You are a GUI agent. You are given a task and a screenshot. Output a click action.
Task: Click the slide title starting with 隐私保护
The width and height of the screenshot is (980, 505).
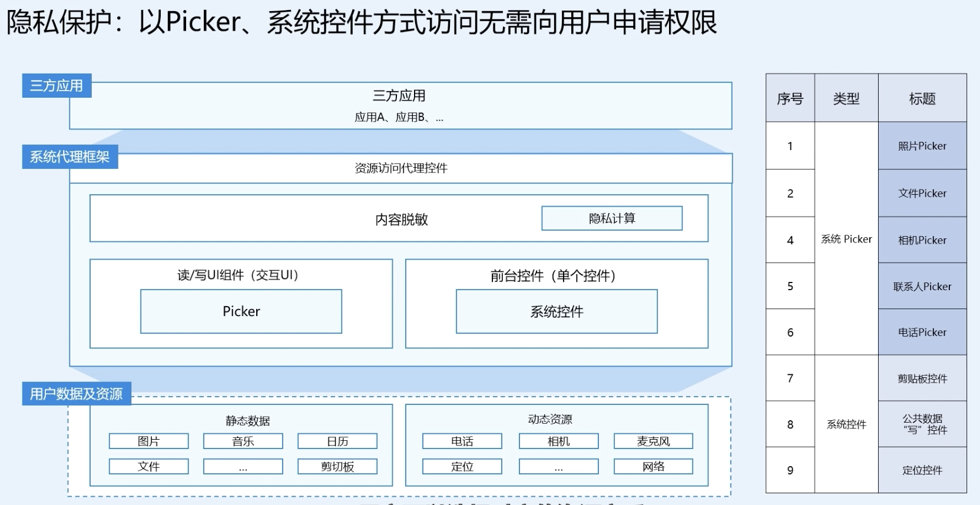tap(362, 22)
